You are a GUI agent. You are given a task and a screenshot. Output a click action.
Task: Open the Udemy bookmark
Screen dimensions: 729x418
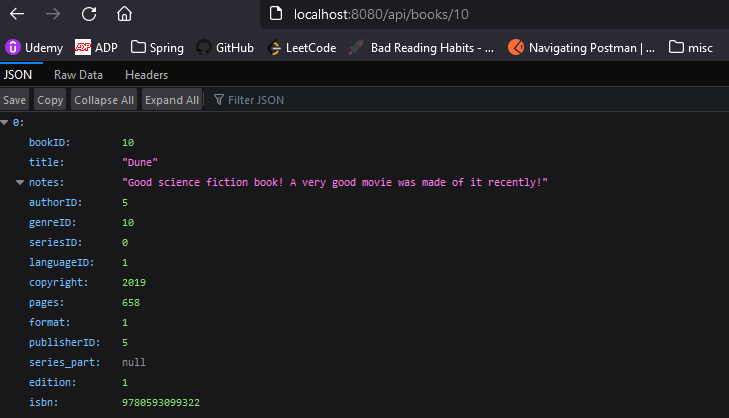click(34, 47)
